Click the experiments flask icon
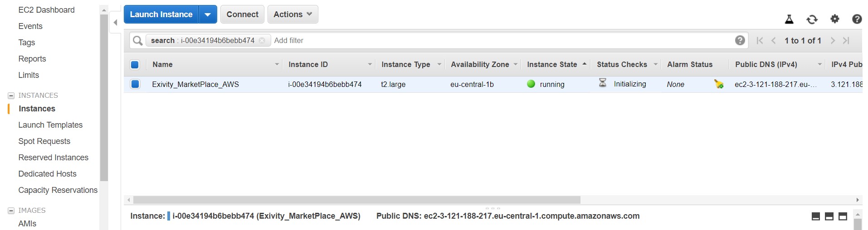 pyautogui.click(x=789, y=19)
